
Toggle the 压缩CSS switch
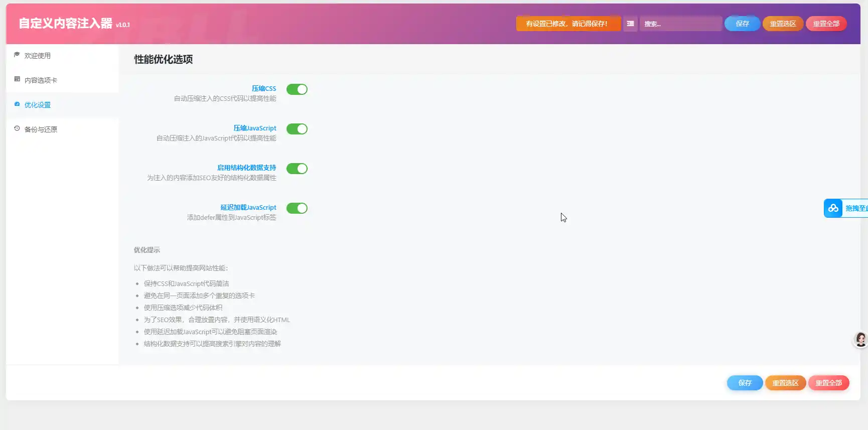pos(297,89)
